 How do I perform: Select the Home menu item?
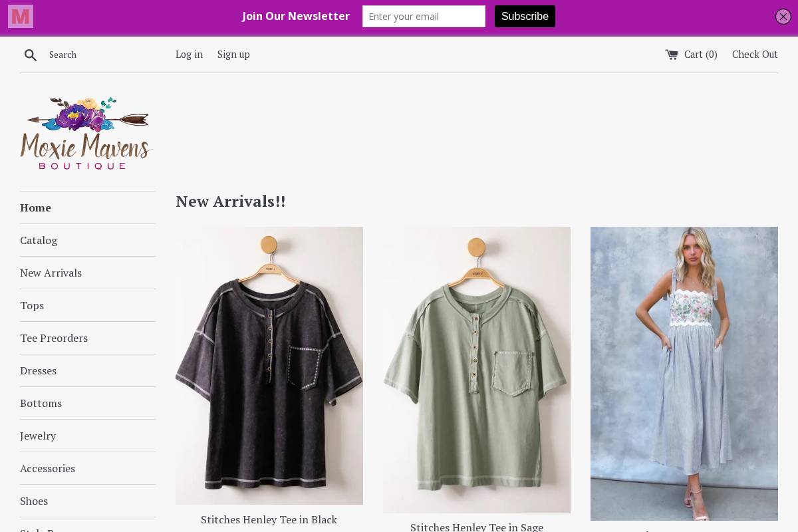pos(35,207)
